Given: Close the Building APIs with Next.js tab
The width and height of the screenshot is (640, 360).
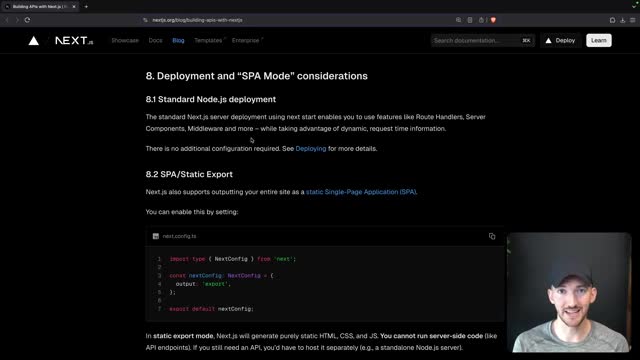Looking at the screenshot, I should [74, 7].
